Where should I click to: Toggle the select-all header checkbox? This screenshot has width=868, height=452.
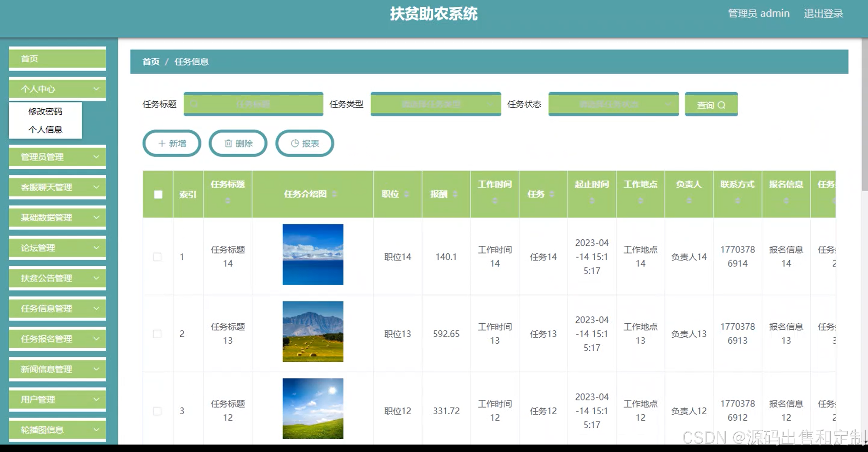pyautogui.click(x=158, y=194)
